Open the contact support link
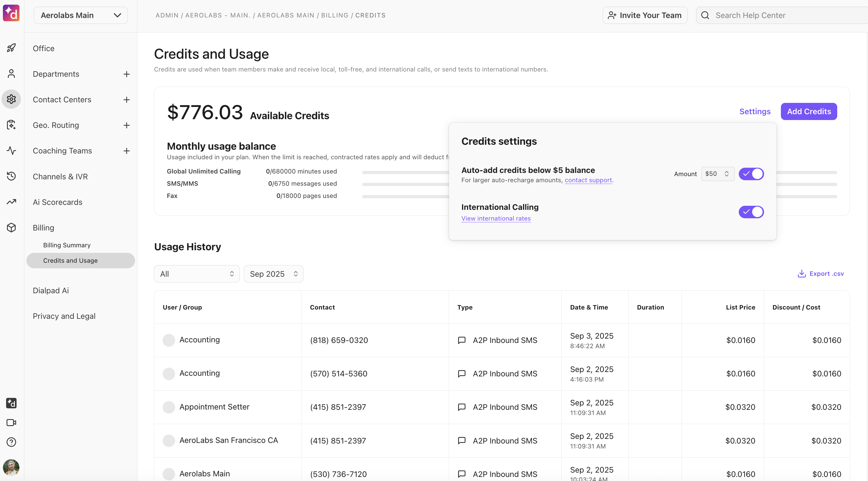 coord(588,180)
